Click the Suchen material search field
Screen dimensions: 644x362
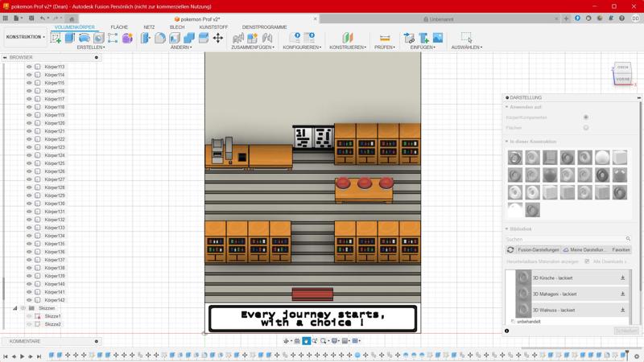coord(568,239)
